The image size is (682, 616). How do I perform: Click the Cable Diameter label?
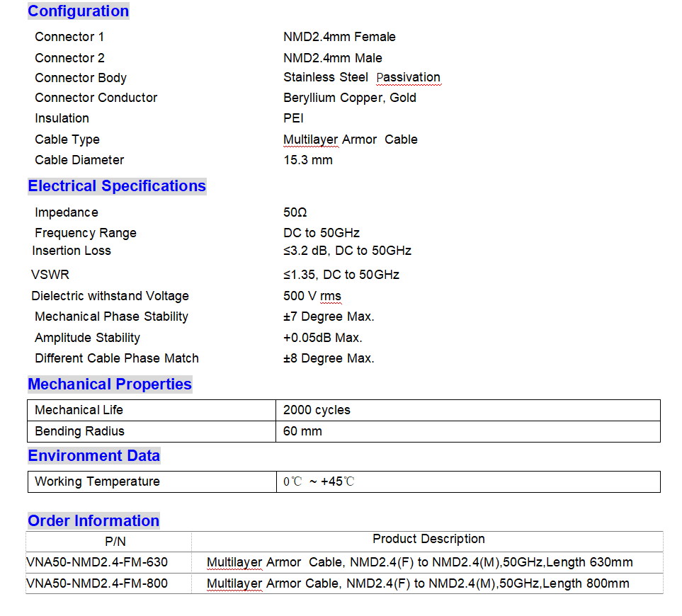(x=79, y=160)
